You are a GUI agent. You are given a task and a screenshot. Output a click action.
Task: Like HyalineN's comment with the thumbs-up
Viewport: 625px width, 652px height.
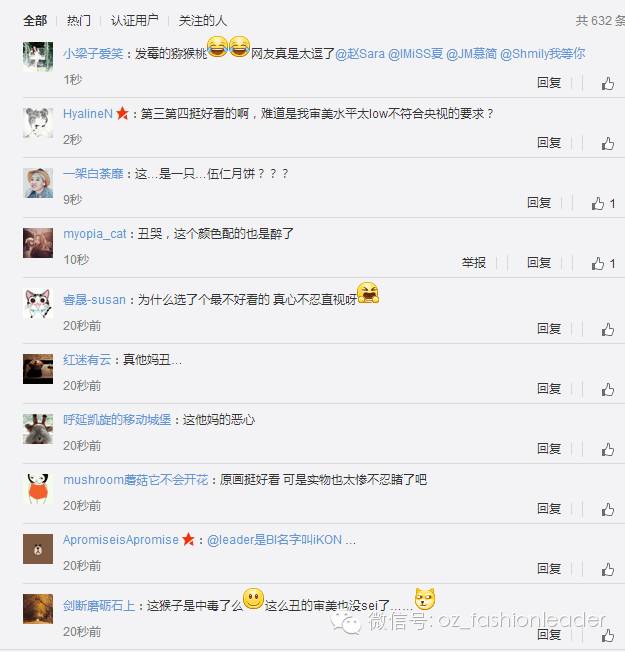pos(608,143)
